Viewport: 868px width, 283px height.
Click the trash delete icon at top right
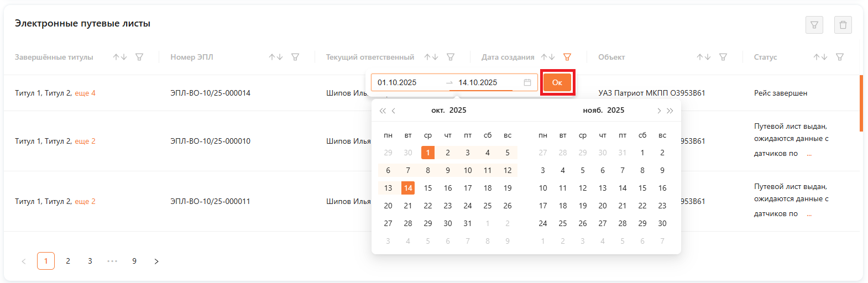[x=843, y=25]
